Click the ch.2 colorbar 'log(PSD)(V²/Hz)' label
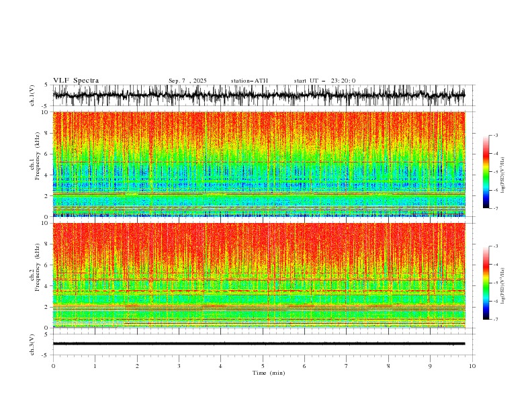 click(503, 286)
